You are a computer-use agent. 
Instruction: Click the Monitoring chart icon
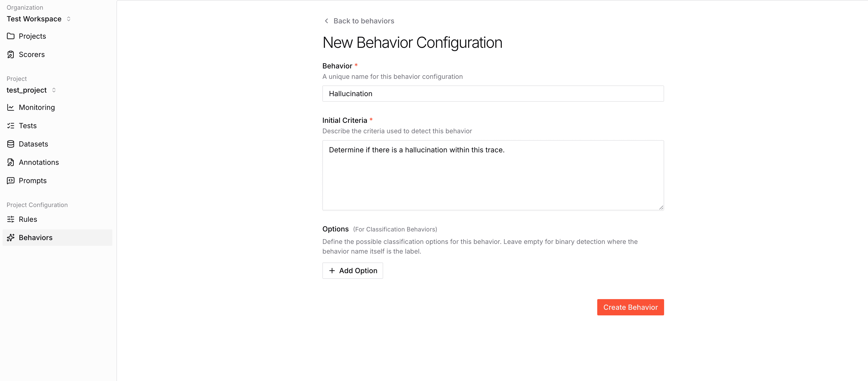10,107
